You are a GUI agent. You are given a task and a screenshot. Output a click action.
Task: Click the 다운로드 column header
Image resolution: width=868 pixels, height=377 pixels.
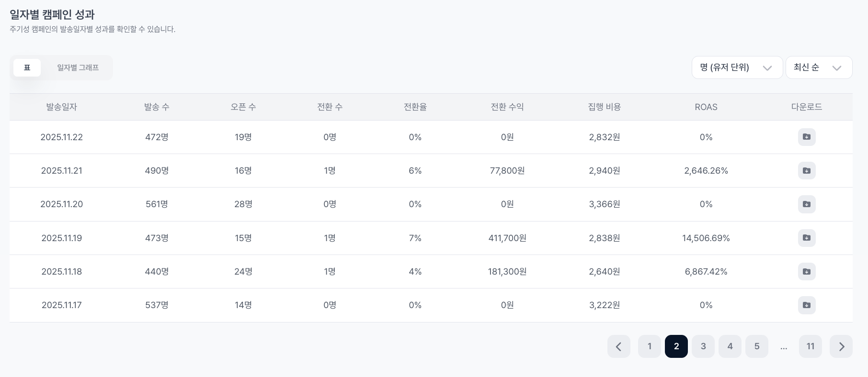(x=807, y=107)
